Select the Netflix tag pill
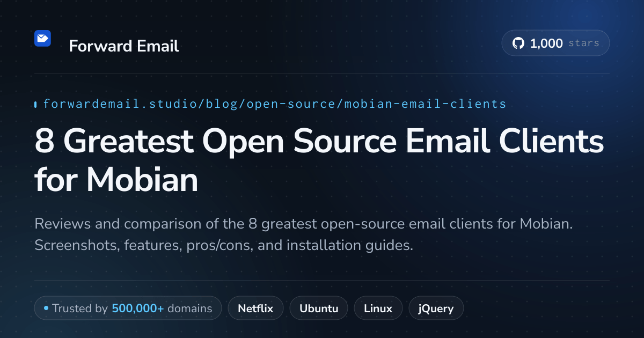This screenshot has width=644, height=338. [255, 308]
